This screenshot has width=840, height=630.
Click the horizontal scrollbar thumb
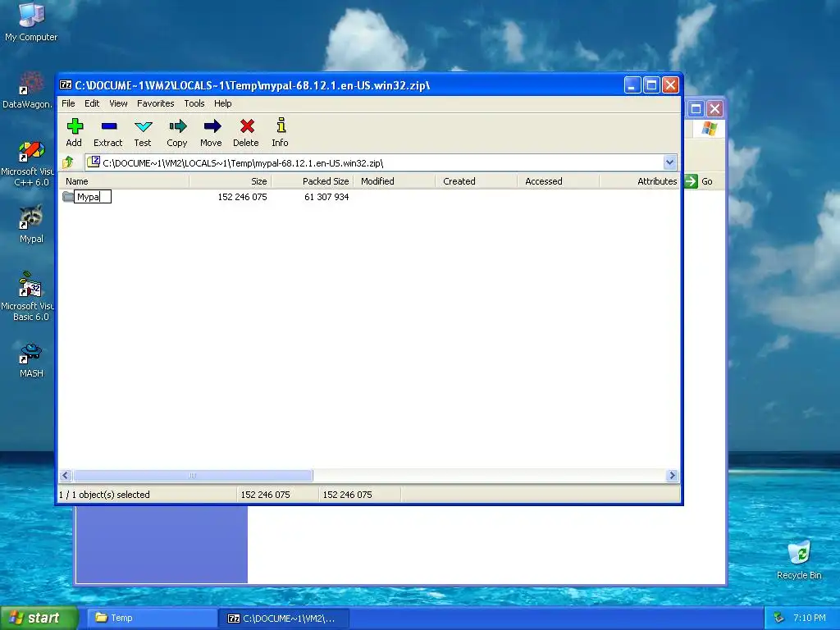[x=193, y=476]
